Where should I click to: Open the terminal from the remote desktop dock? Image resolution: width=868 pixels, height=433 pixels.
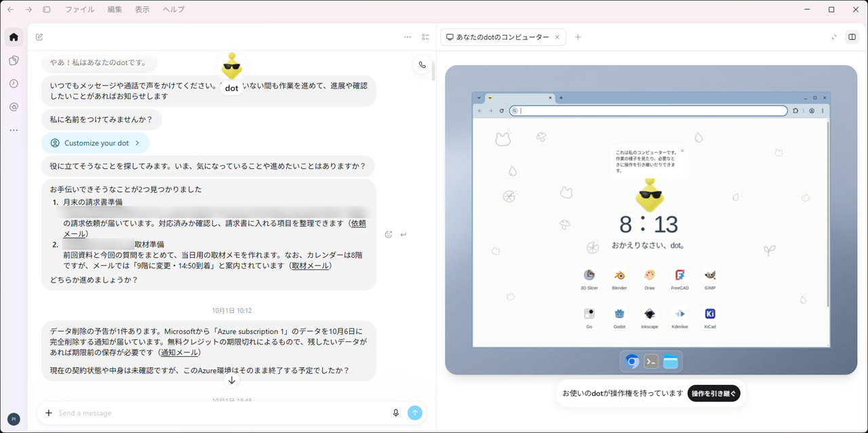click(x=651, y=362)
